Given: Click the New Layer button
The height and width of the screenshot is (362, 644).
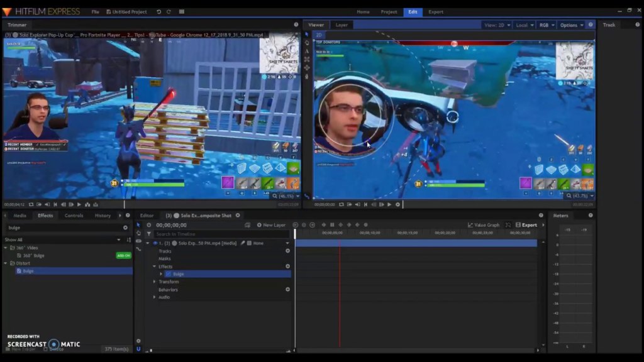Looking at the screenshot, I should [271, 225].
